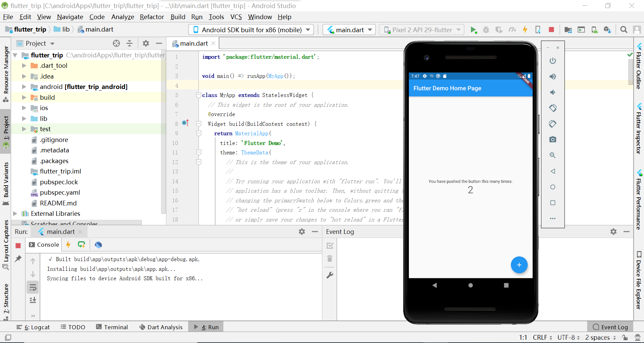Click the Run panel hot reload lightning
Screen dimensions: 644x343
pyautogui.click(x=68, y=245)
